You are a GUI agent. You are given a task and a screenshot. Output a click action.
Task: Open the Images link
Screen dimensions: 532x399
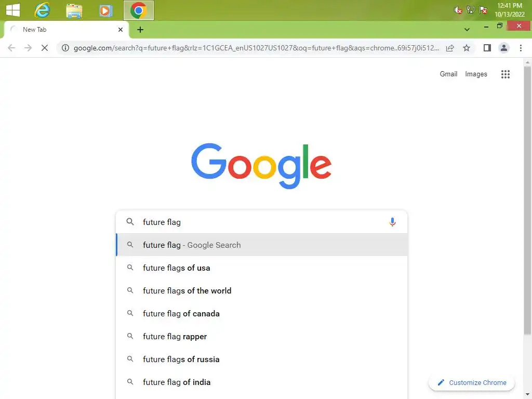(x=476, y=74)
